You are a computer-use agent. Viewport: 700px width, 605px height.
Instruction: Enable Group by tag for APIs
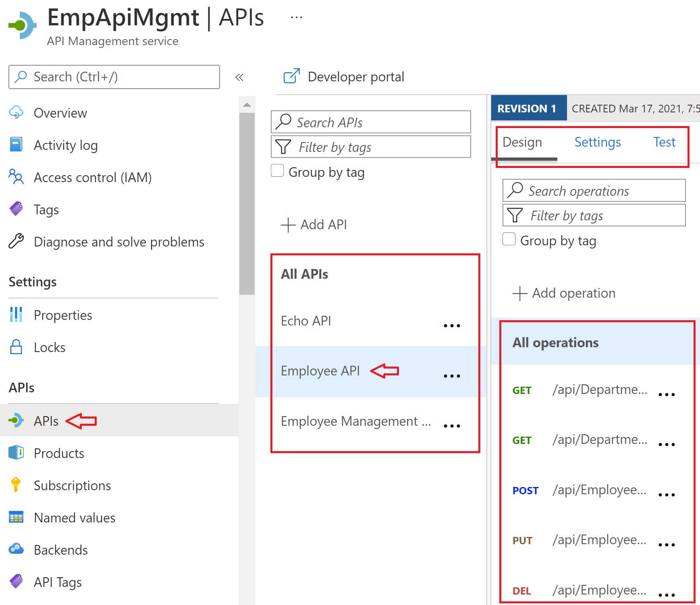[x=277, y=170]
